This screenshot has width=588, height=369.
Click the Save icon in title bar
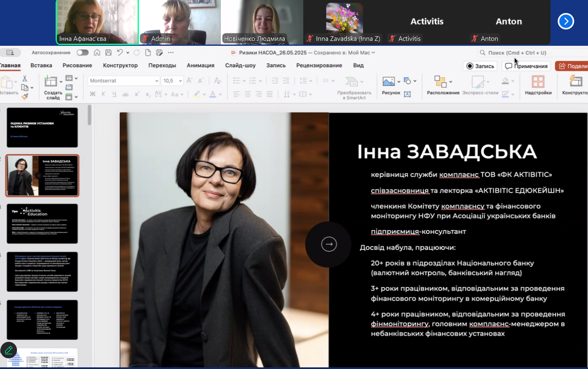[x=108, y=53]
